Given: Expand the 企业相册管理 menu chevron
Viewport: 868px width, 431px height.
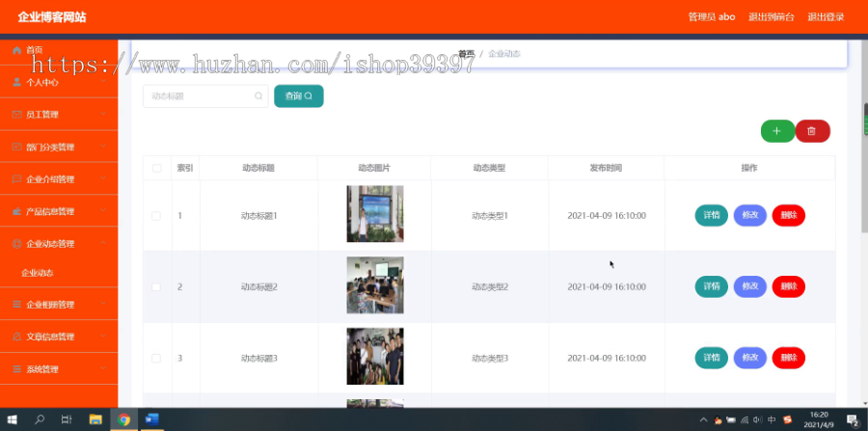Looking at the screenshot, I should [x=103, y=305].
